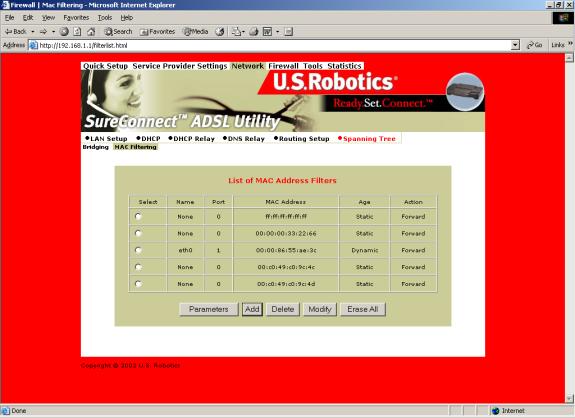Click the Go button beside address bar
575x418 pixels.
point(534,45)
